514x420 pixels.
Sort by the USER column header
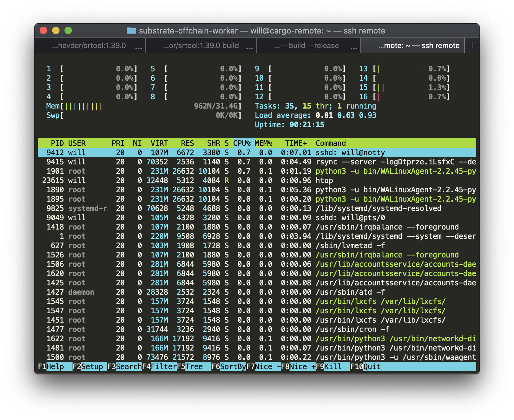tap(77, 143)
